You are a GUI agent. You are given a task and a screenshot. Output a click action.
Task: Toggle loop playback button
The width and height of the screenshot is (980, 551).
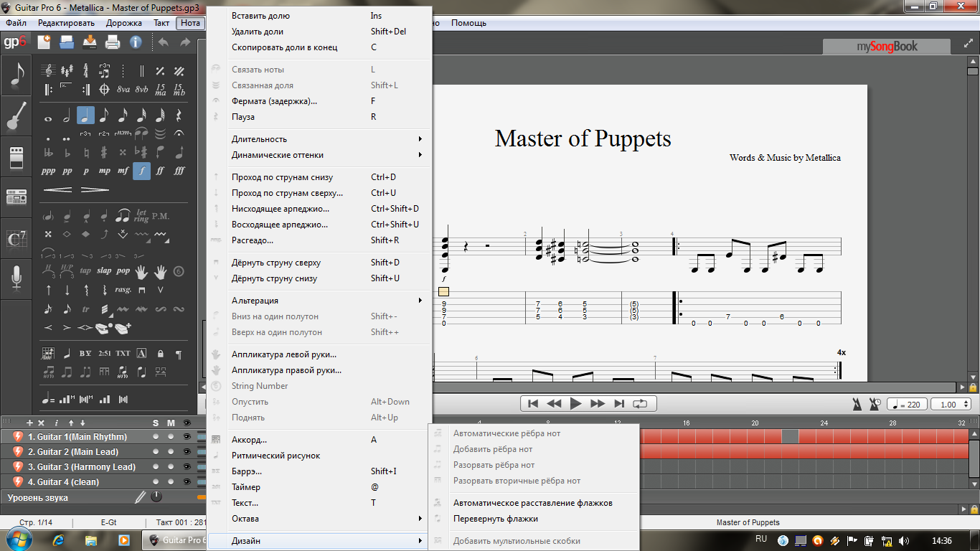tap(640, 404)
